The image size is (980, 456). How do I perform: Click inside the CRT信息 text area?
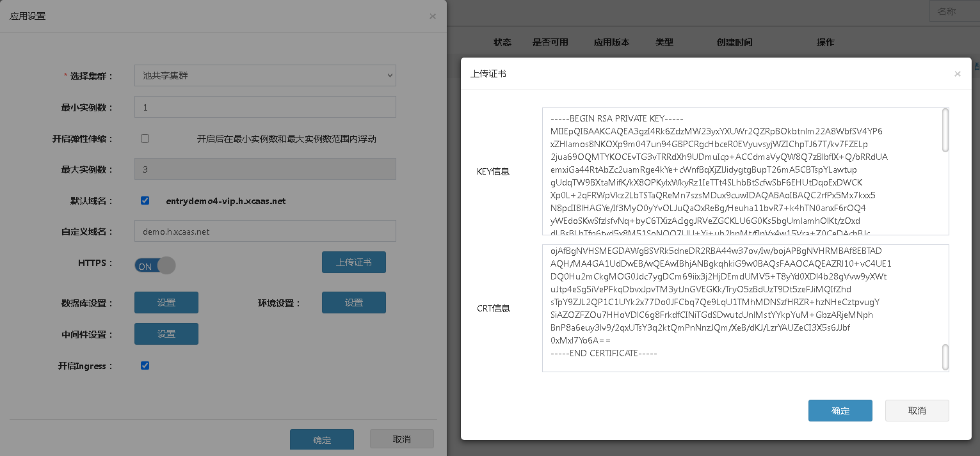(x=745, y=308)
